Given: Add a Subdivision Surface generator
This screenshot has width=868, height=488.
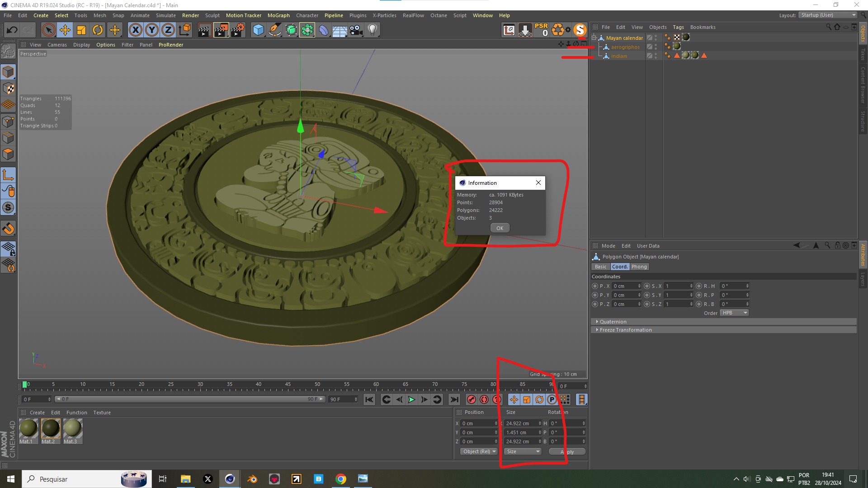Looking at the screenshot, I should [291, 30].
